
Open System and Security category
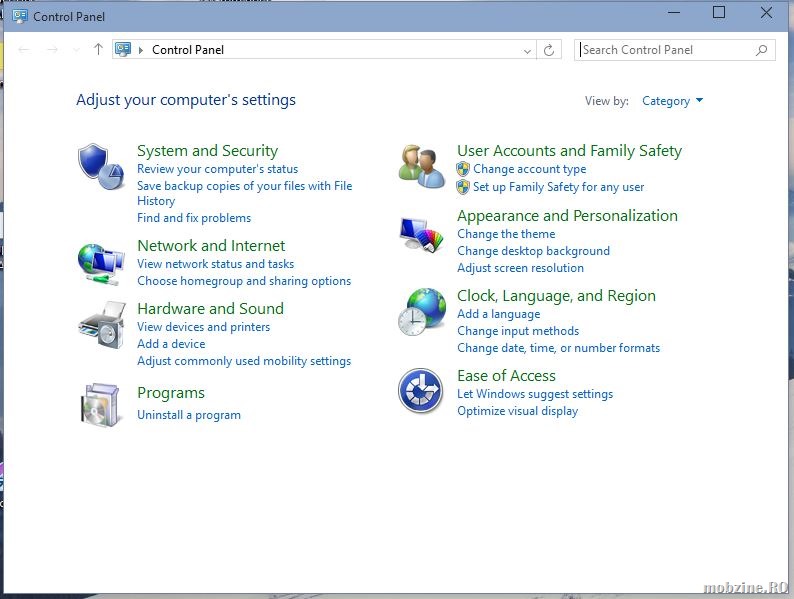point(208,150)
